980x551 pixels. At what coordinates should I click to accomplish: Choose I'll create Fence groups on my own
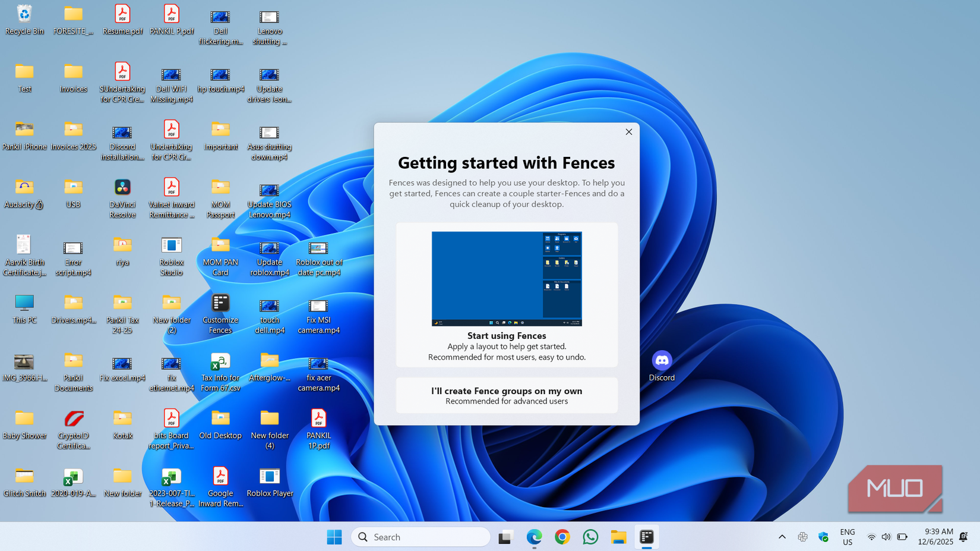pos(507,395)
